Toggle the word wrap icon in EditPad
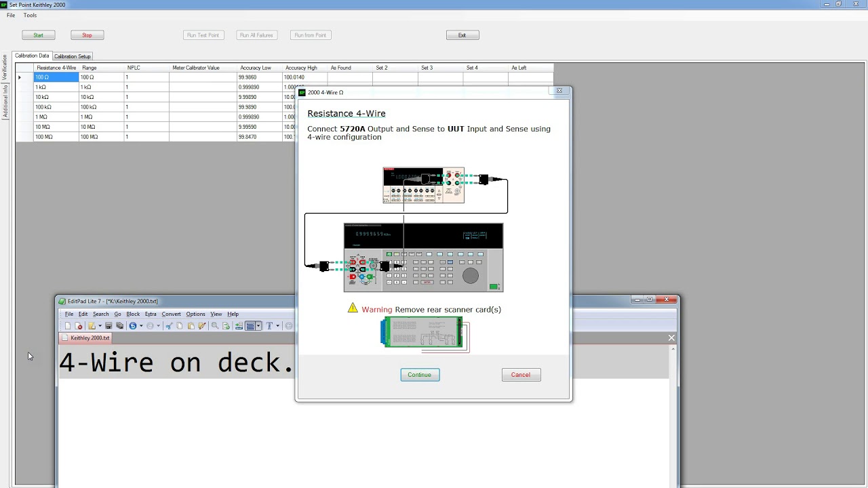This screenshot has width=868, height=488. pos(250,326)
